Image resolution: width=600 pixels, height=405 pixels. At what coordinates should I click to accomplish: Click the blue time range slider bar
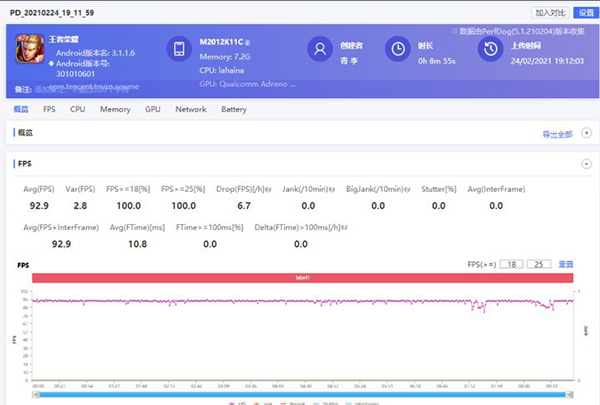coord(300,393)
